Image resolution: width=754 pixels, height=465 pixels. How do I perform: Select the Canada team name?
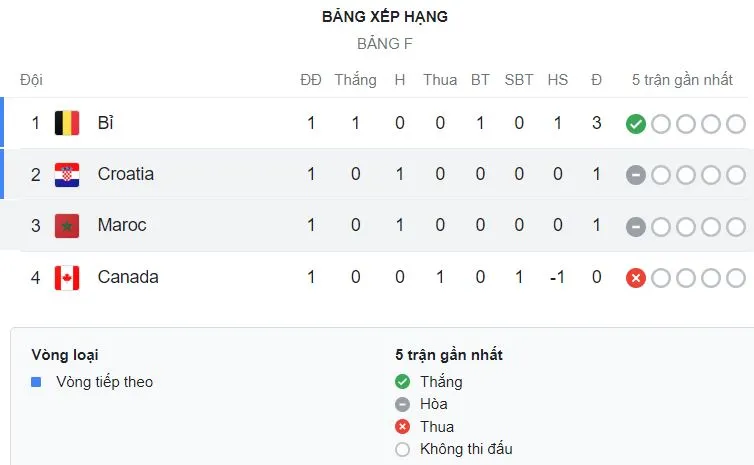tap(128, 277)
